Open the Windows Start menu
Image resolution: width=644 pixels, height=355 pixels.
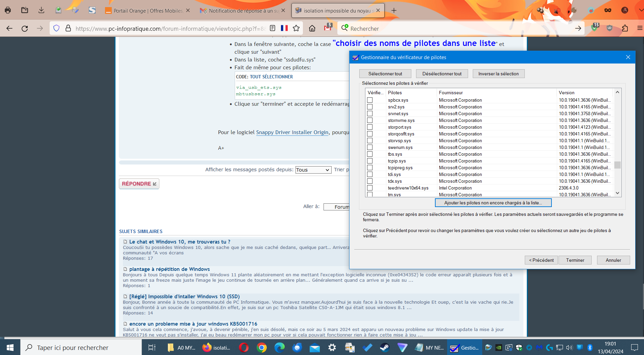pos(10,347)
